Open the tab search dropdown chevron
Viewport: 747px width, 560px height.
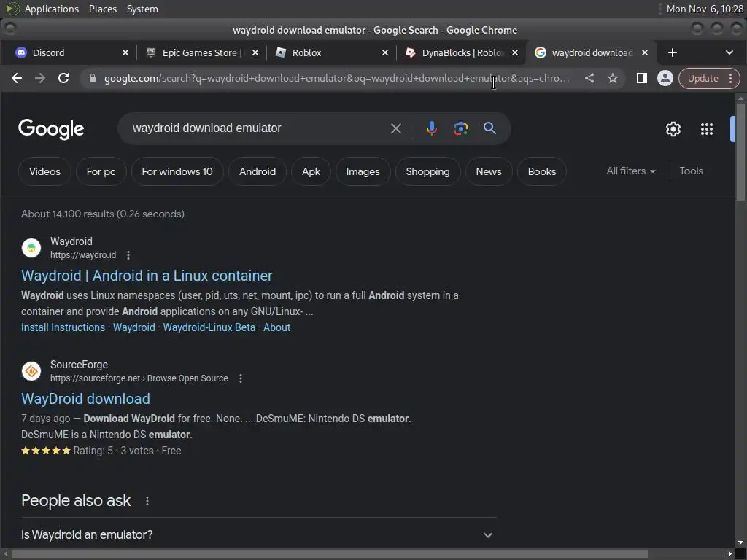click(729, 52)
